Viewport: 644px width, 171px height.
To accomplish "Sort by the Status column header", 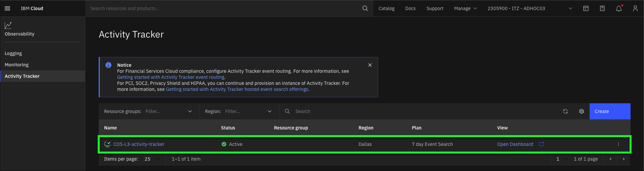I will coord(228,128).
